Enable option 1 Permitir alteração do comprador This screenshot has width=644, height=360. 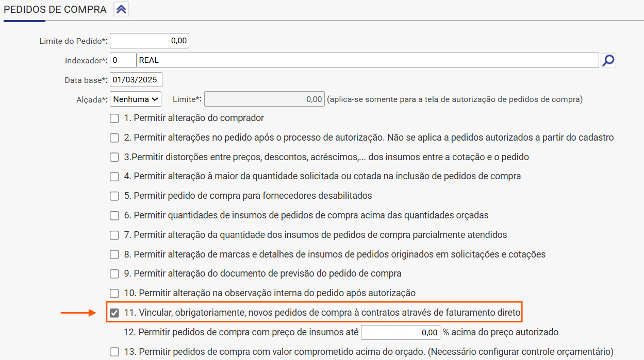pos(114,118)
